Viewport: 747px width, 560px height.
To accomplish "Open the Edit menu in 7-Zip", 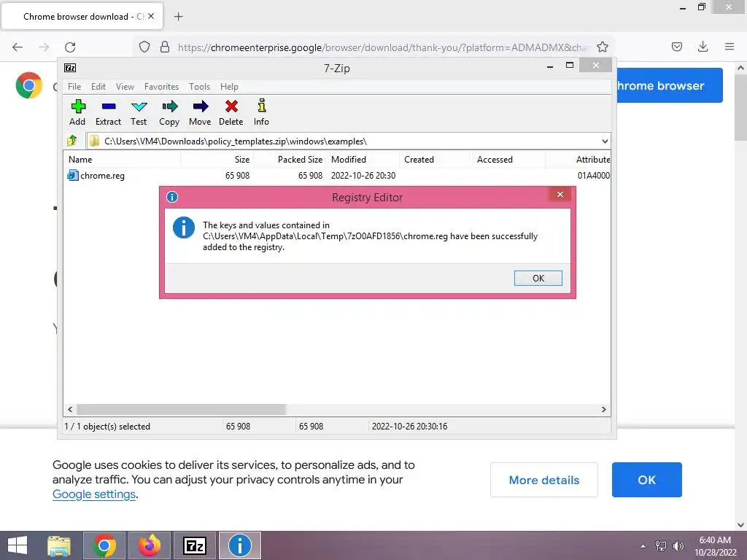I will 98,87.
